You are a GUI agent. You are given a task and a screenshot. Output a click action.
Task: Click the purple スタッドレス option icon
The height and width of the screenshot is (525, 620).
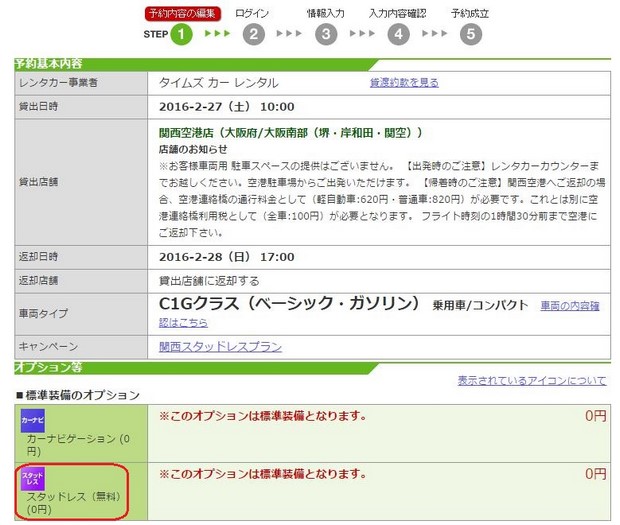click(x=33, y=479)
